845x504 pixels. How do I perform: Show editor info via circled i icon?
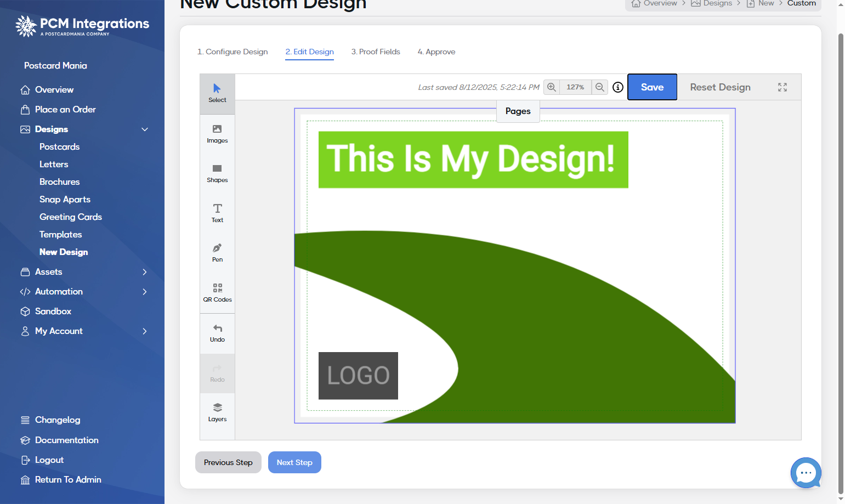coord(618,87)
